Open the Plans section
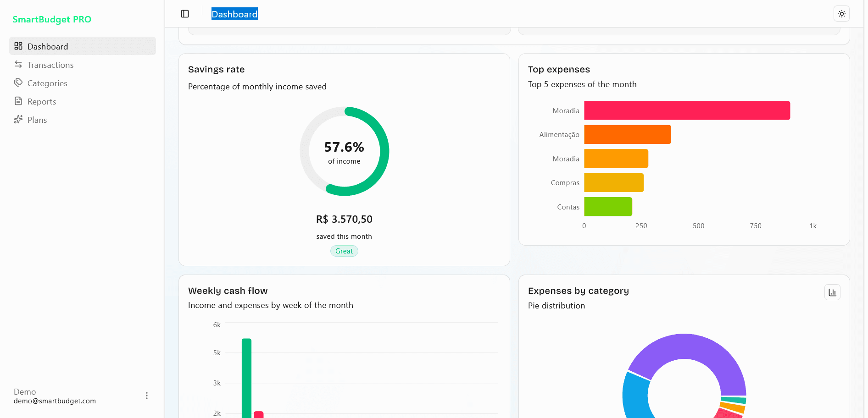The image size is (868, 418). click(83, 120)
